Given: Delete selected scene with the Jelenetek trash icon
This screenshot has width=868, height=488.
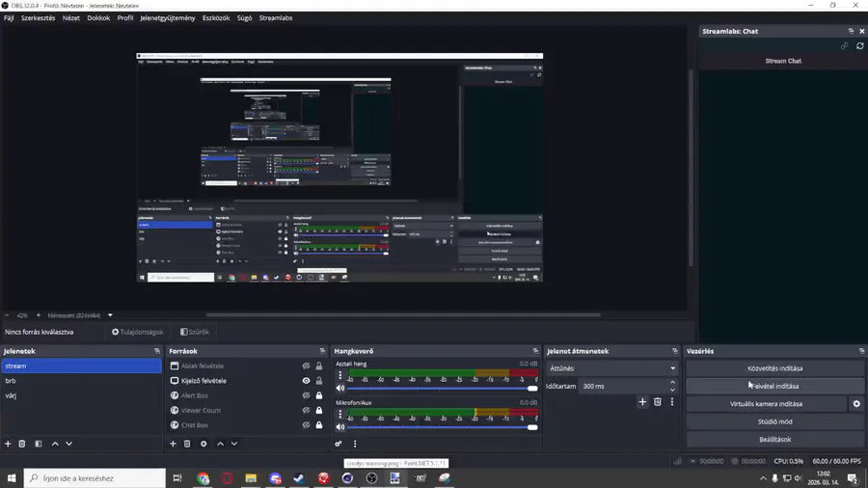Looking at the screenshot, I should pos(22,444).
